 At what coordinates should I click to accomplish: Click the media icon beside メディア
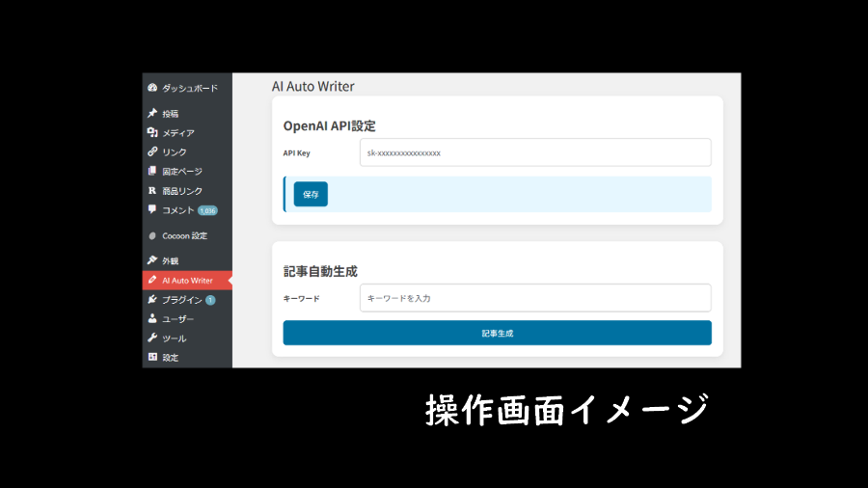(x=152, y=132)
